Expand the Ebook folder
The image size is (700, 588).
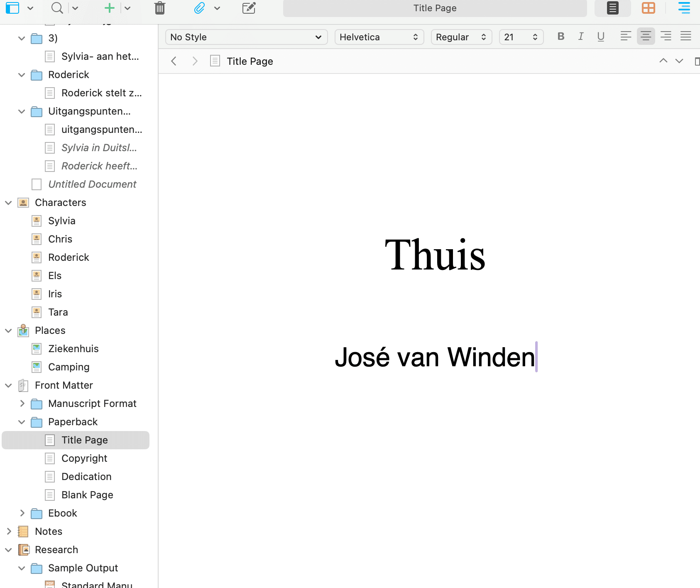click(22, 513)
